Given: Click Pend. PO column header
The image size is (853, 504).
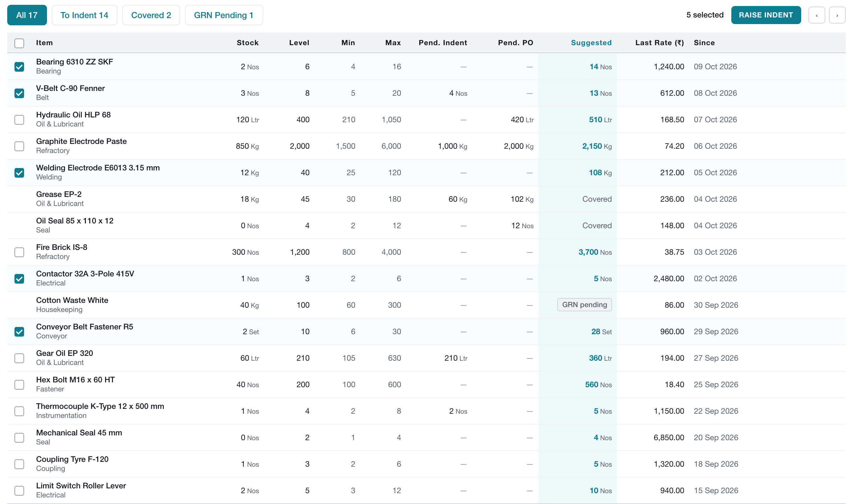Looking at the screenshot, I should pos(515,43).
